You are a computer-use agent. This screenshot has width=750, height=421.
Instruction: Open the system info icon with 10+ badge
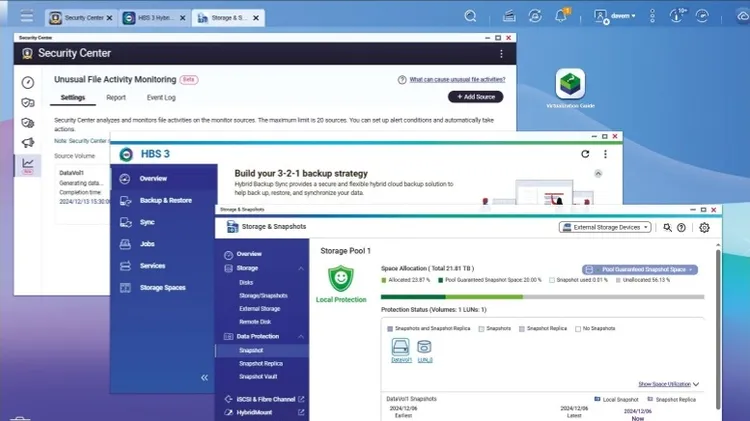(677, 17)
